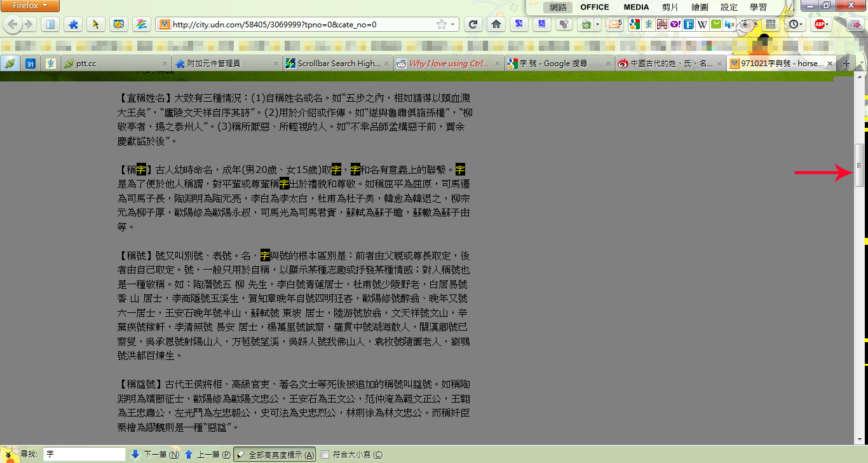
Task: Open the history clock button
Action: tap(794, 25)
